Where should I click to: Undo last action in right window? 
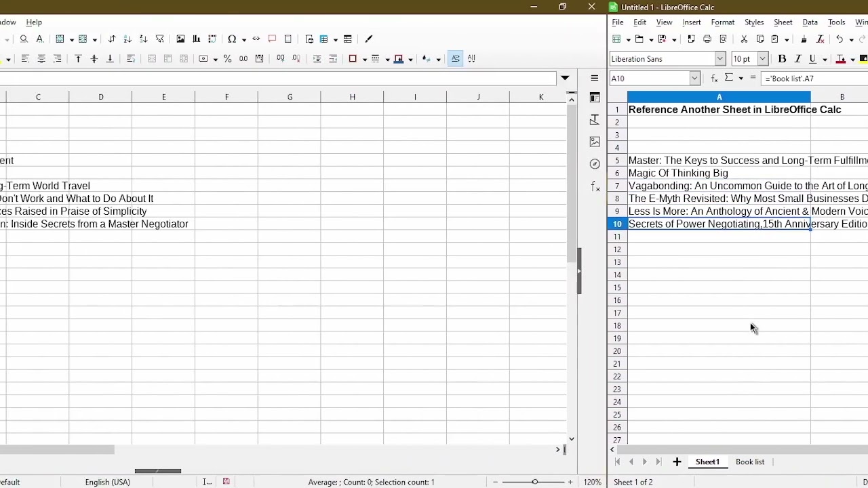click(840, 39)
